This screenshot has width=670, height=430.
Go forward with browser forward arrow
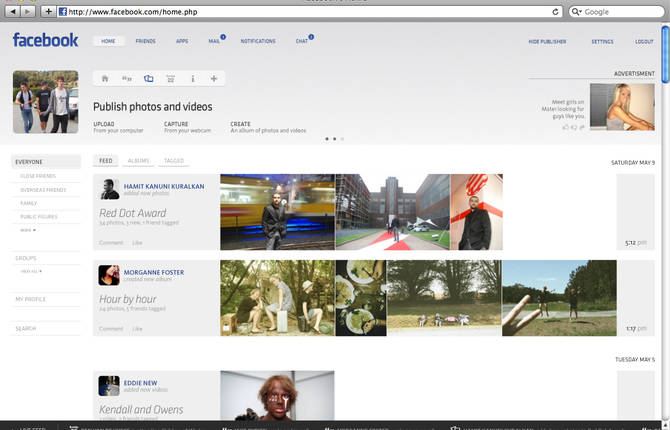click(x=27, y=12)
